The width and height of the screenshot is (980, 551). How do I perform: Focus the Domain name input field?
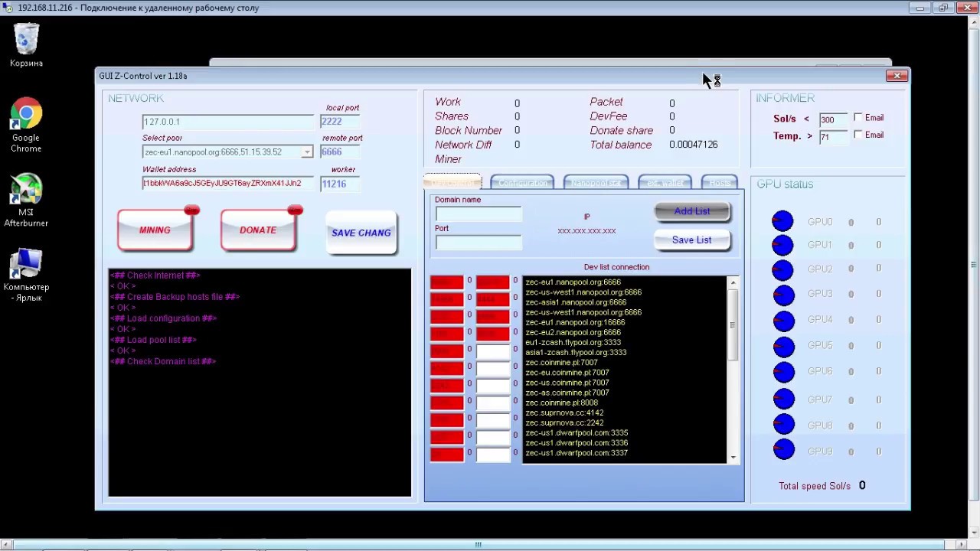[x=479, y=214]
